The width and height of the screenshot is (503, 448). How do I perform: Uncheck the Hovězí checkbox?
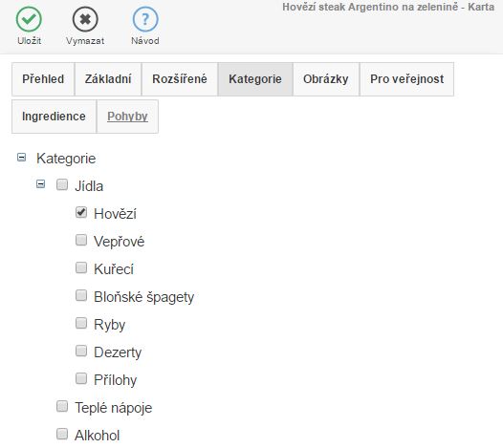tap(81, 212)
